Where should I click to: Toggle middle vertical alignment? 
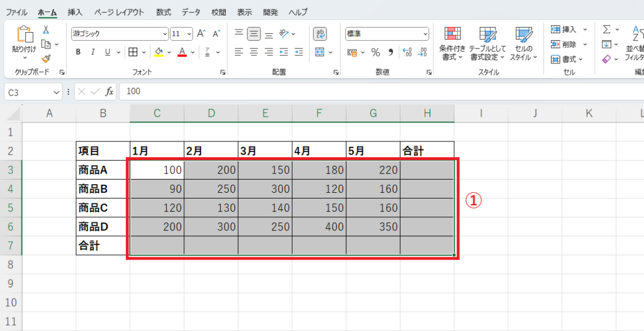click(254, 33)
